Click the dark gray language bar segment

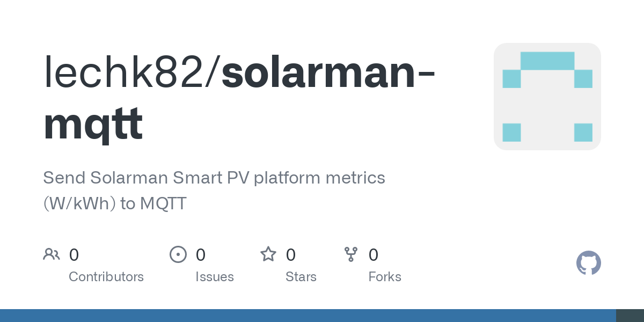[630, 316]
